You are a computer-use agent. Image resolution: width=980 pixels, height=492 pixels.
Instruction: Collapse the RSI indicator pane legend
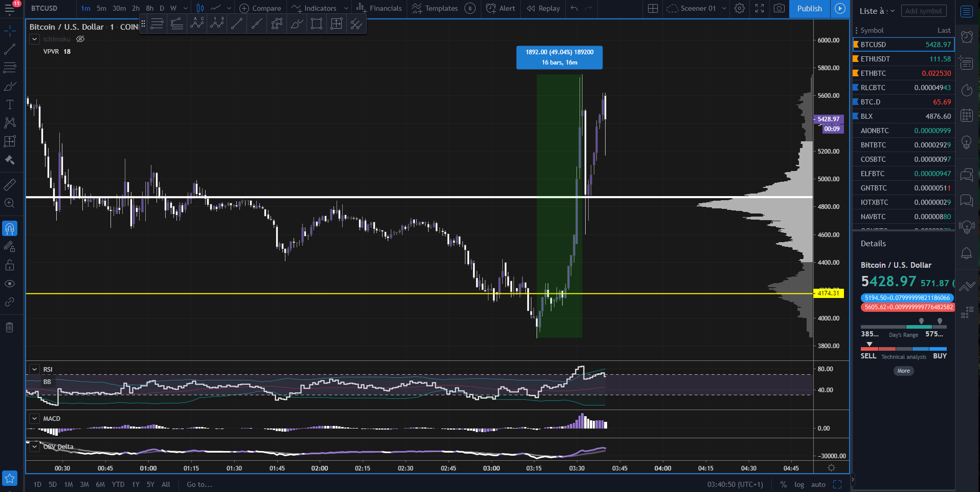pyautogui.click(x=34, y=369)
